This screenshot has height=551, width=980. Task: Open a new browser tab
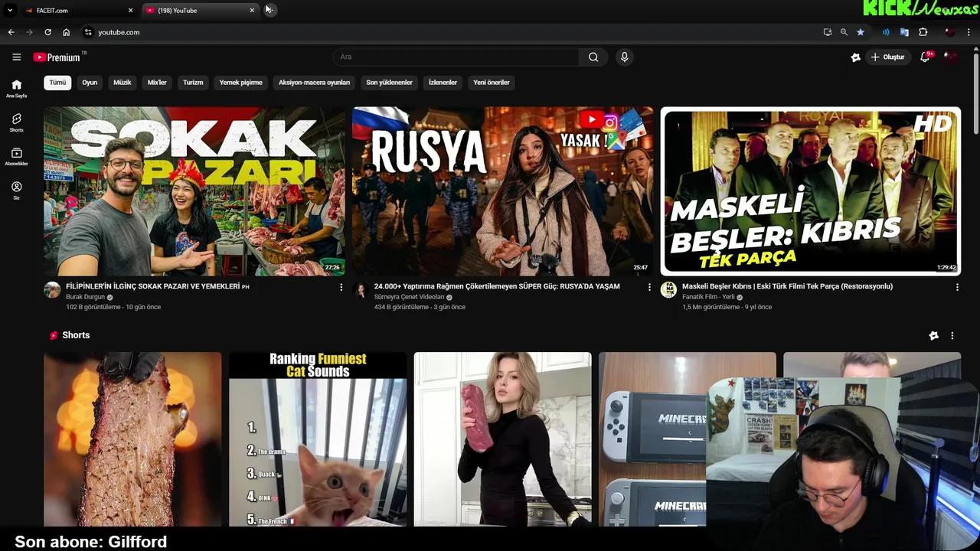(269, 10)
